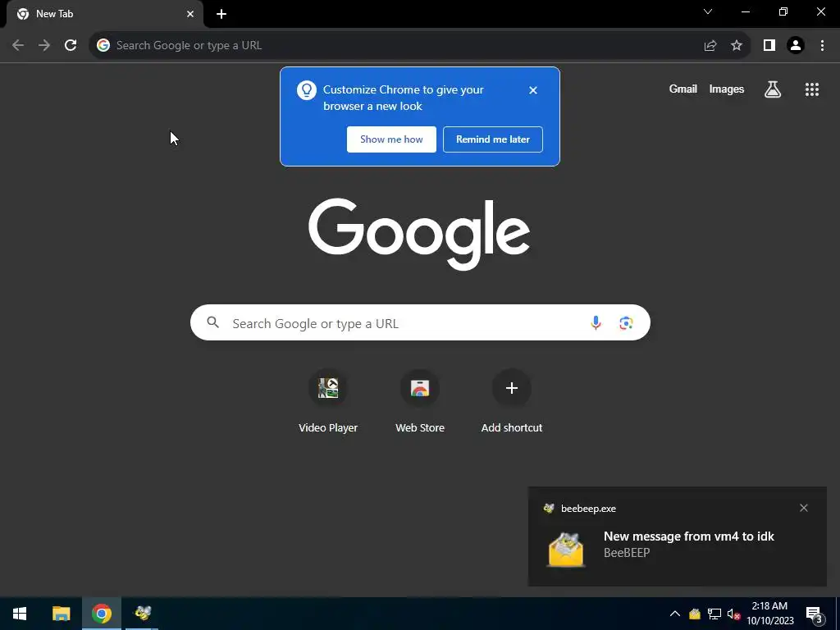
Task: Click the Chrome taskbar icon
Action: coord(101,614)
